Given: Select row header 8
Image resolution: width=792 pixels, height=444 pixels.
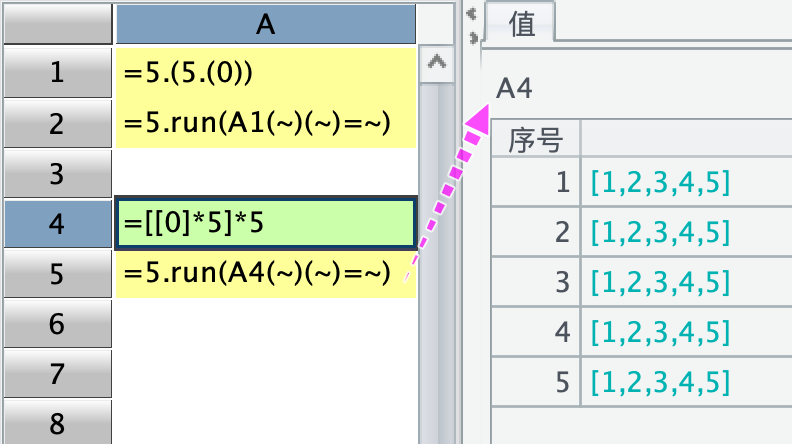Looking at the screenshot, I should (x=58, y=422).
